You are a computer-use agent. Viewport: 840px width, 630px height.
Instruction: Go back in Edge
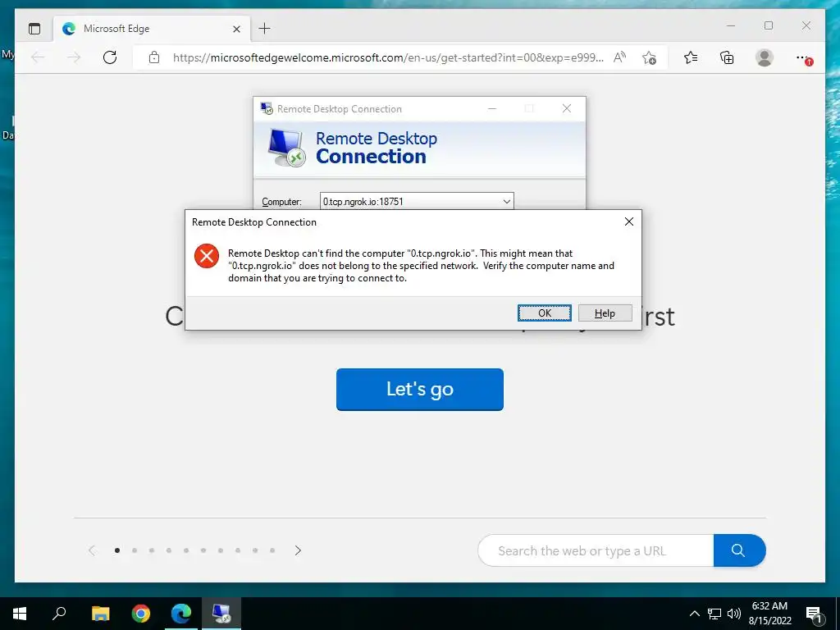(38, 57)
